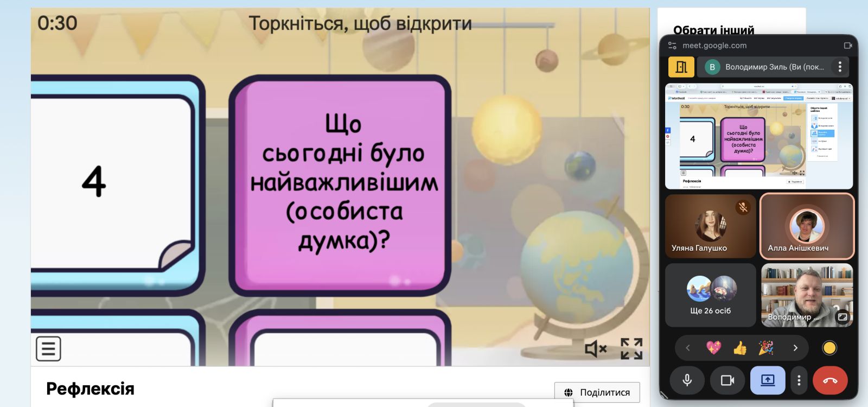868x407 pixels.
Task: Send the sparkling heart reaction
Action: pos(713,348)
